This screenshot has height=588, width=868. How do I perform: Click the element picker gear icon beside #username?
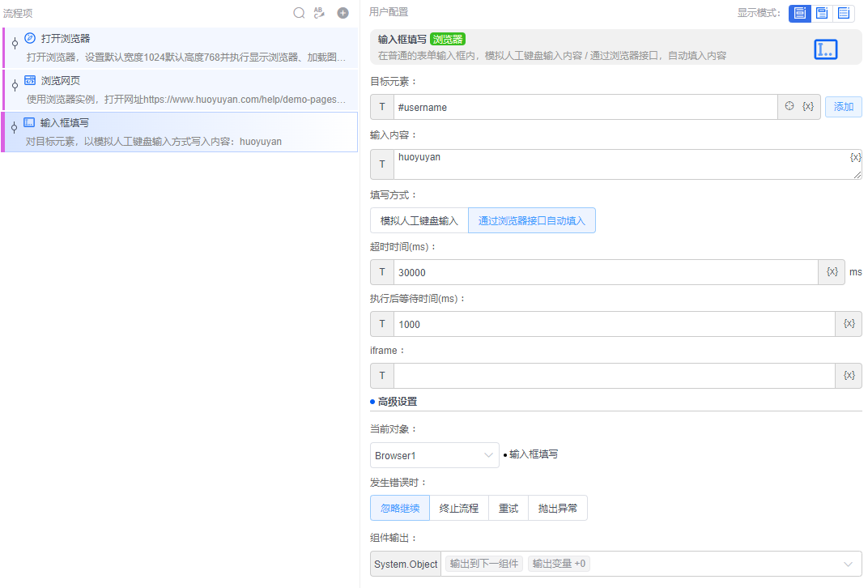pyautogui.click(x=789, y=106)
